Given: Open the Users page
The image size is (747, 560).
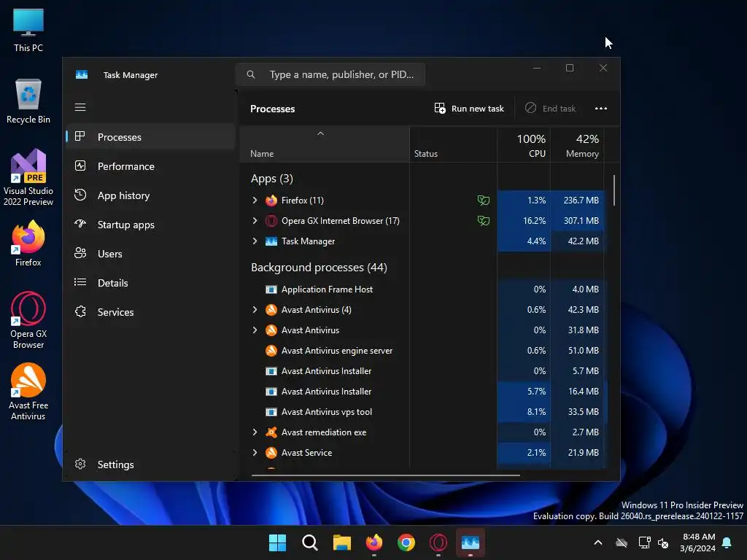Looking at the screenshot, I should (150, 254).
